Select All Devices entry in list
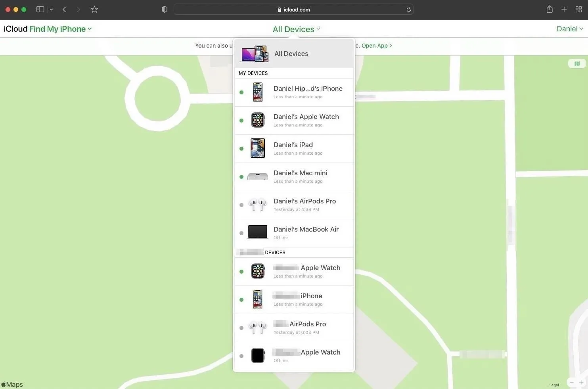Viewport: 588px width, 389px height. point(294,54)
